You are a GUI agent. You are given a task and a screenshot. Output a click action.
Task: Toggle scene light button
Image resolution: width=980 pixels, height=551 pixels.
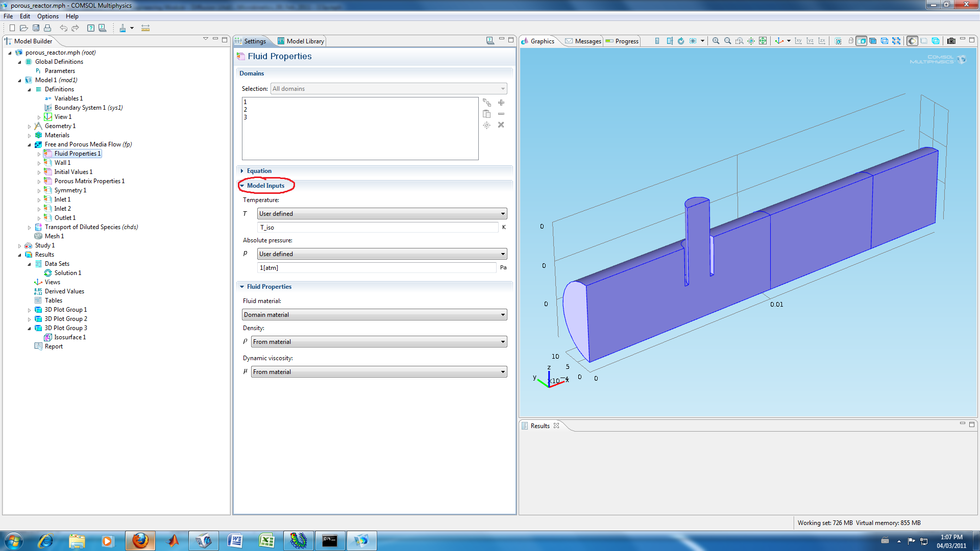point(912,41)
